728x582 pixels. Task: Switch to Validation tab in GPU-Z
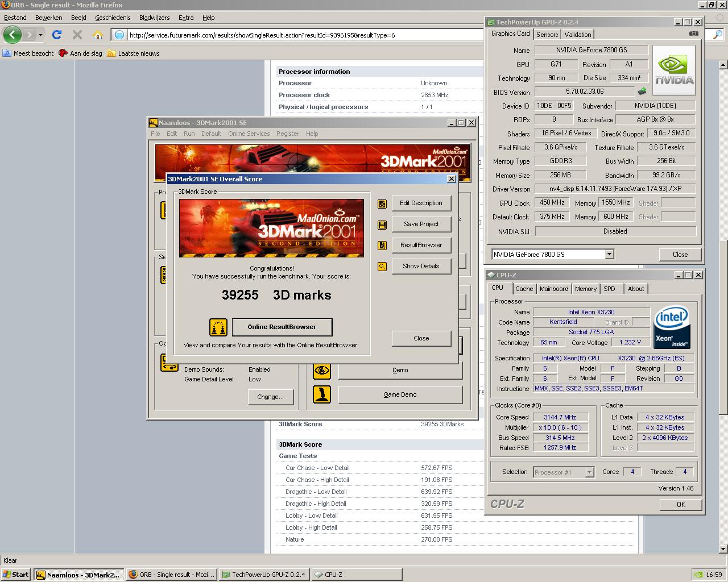click(x=578, y=35)
